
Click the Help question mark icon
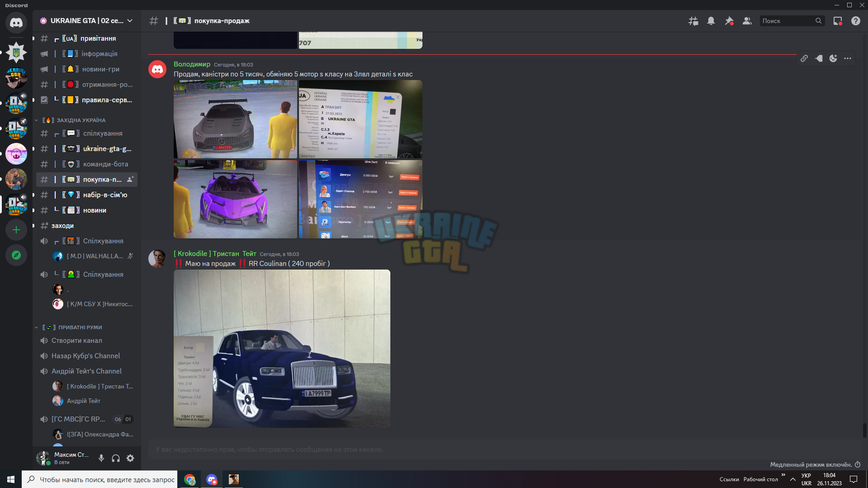tap(856, 21)
